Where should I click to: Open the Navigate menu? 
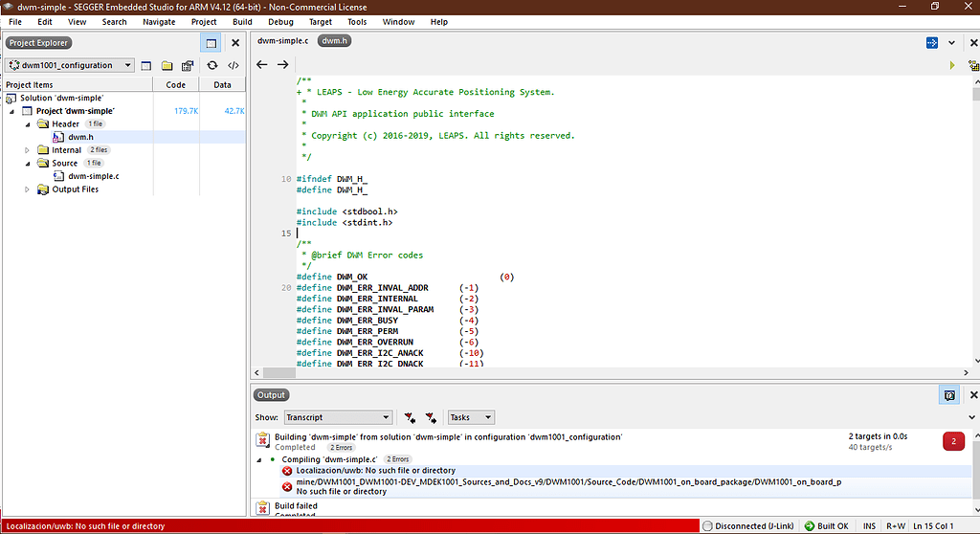click(159, 22)
